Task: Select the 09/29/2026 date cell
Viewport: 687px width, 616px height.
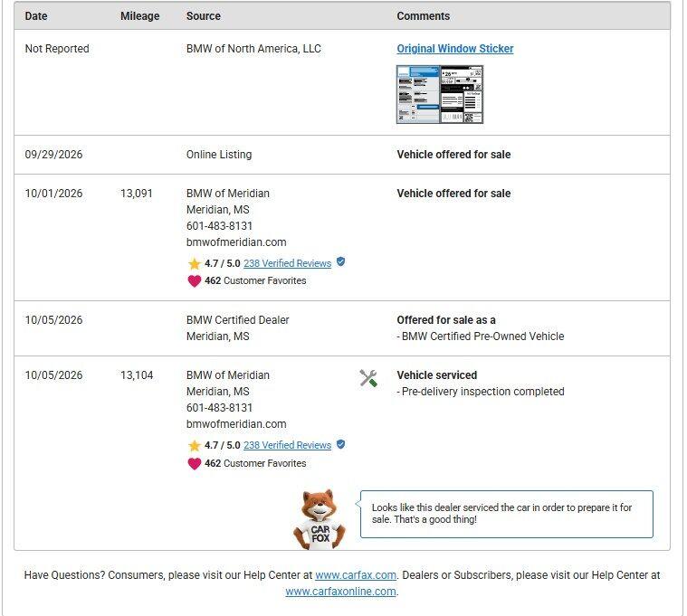Action: [53, 155]
